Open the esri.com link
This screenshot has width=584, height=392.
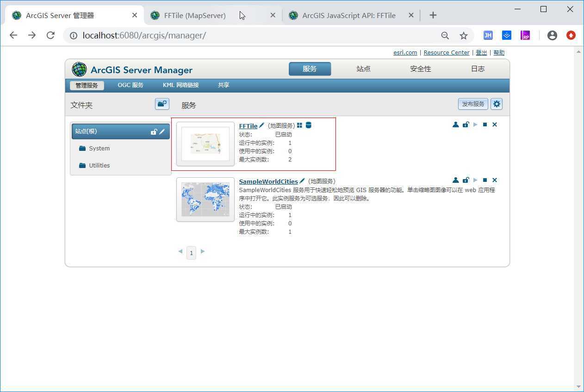tap(405, 53)
